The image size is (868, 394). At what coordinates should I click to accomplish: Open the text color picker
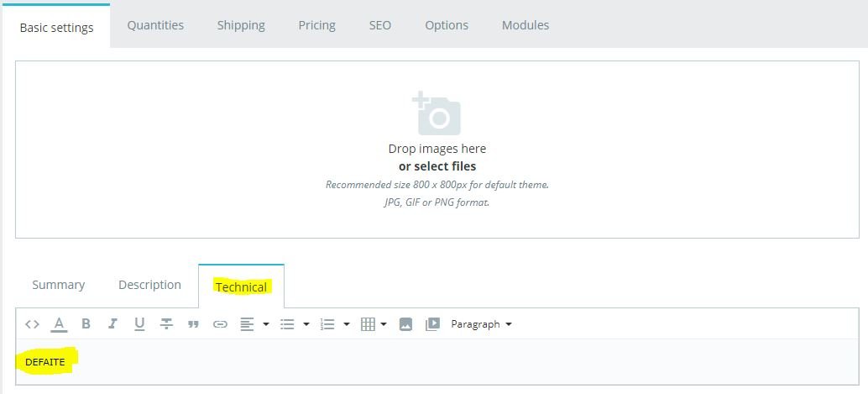point(59,324)
